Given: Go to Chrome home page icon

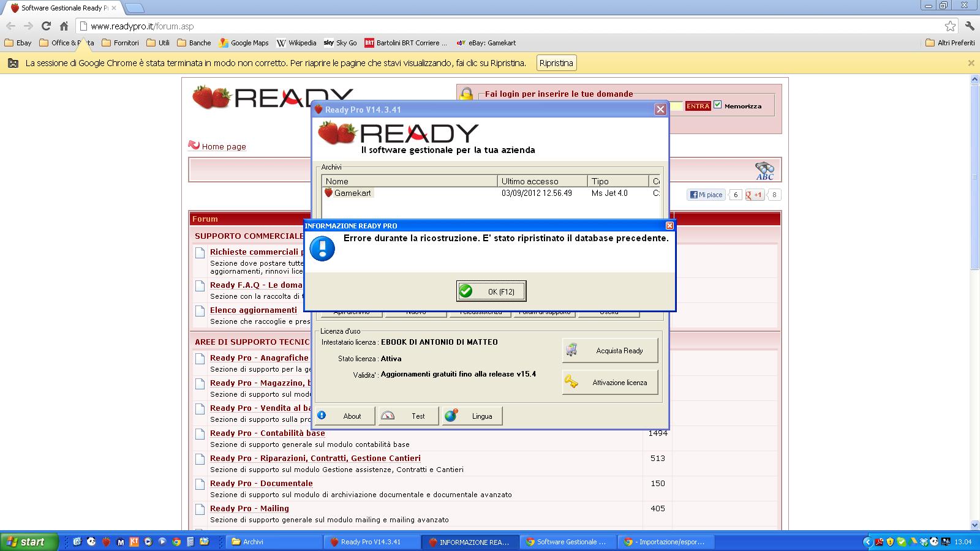Looking at the screenshot, I should pos(64,26).
